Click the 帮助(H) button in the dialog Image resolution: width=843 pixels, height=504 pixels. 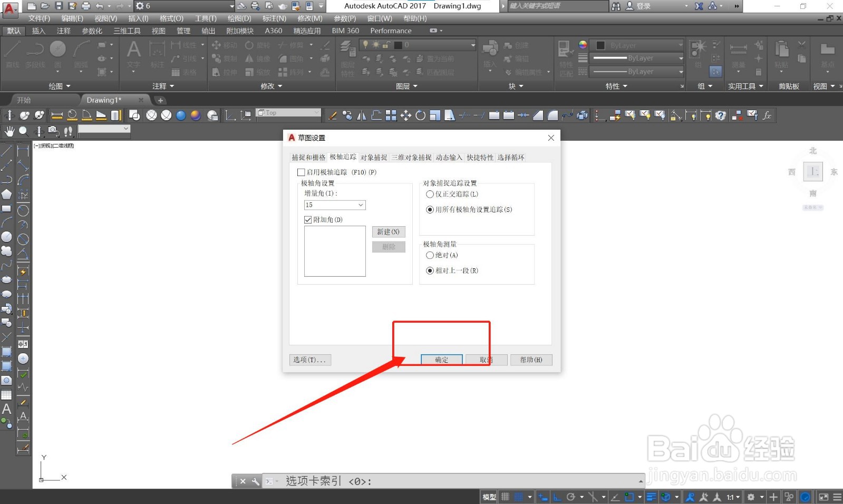[531, 360]
